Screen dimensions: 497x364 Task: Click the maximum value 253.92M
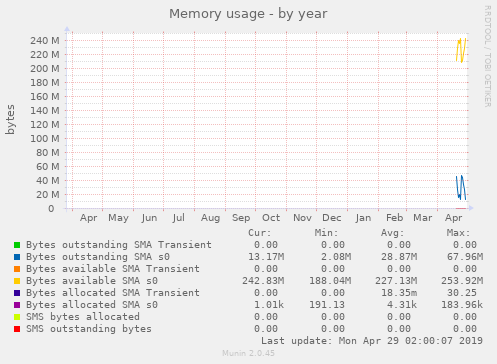click(462, 281)
